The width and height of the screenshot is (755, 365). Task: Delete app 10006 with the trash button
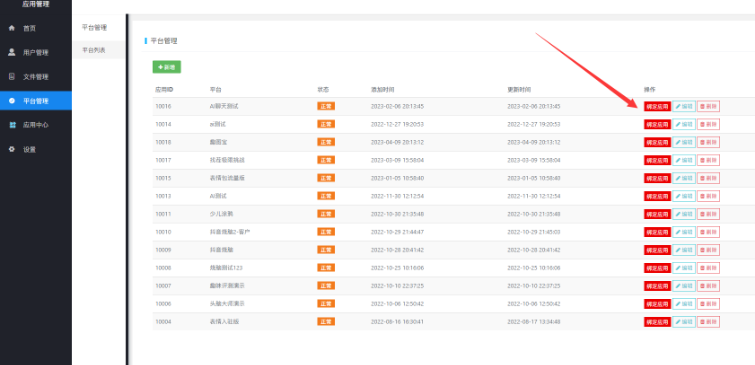[x=708, y=304]
